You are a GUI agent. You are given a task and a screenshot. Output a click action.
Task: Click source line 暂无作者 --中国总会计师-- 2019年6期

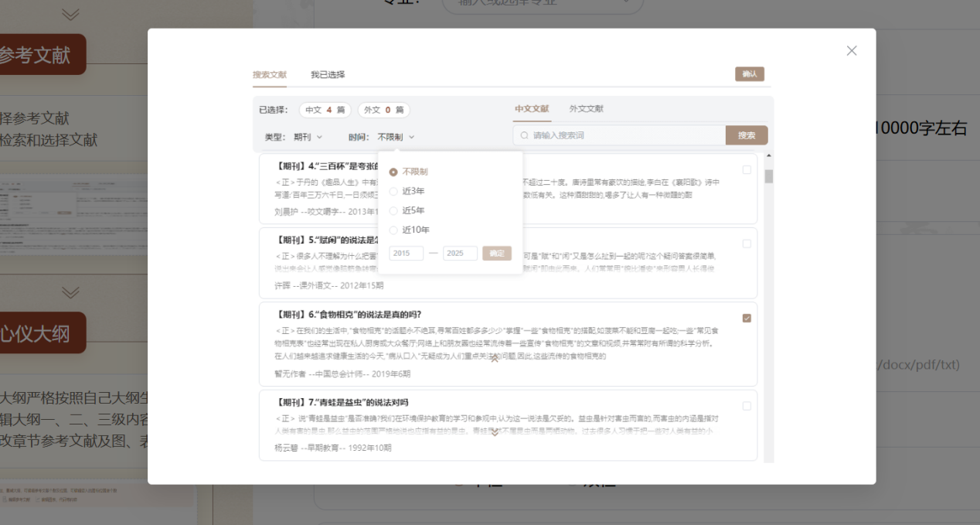342,373
